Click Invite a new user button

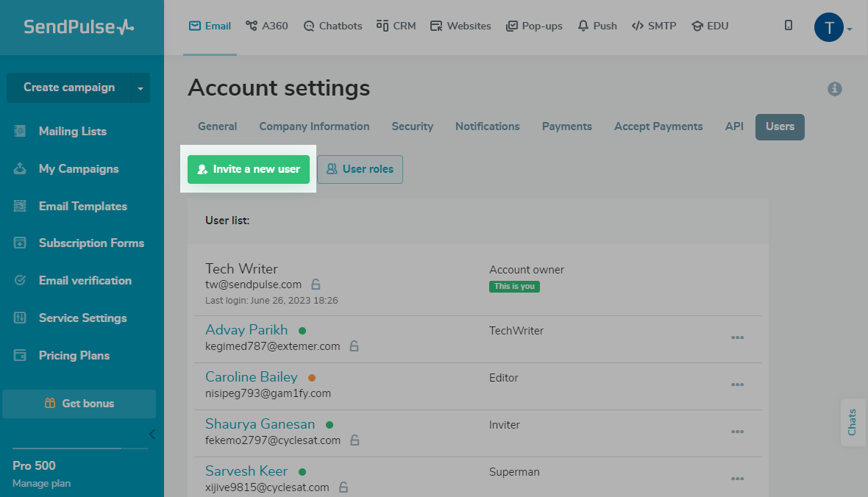click(x=249, y=169)
